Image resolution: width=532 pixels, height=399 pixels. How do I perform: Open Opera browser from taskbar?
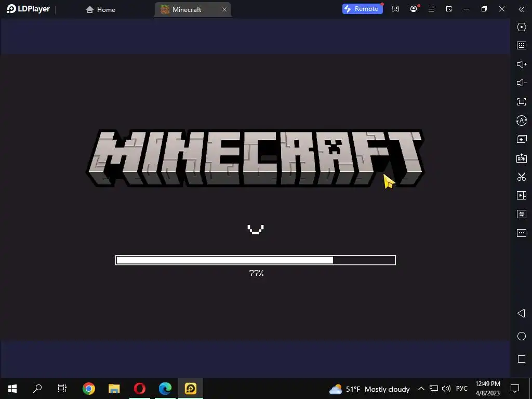tap(139, 389)
